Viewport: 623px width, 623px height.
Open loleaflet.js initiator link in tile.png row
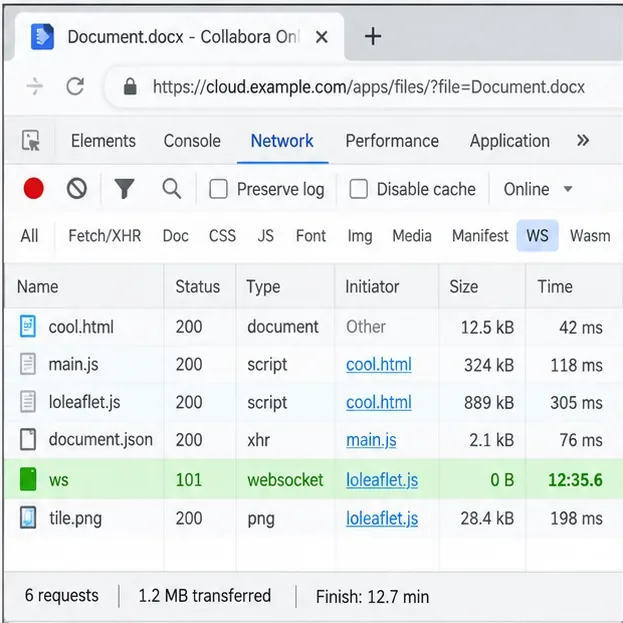click(382, 519)
